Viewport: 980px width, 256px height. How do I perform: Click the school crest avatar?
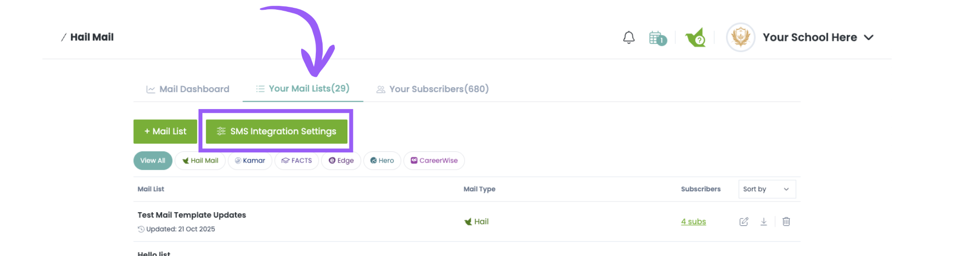[741, 37]
